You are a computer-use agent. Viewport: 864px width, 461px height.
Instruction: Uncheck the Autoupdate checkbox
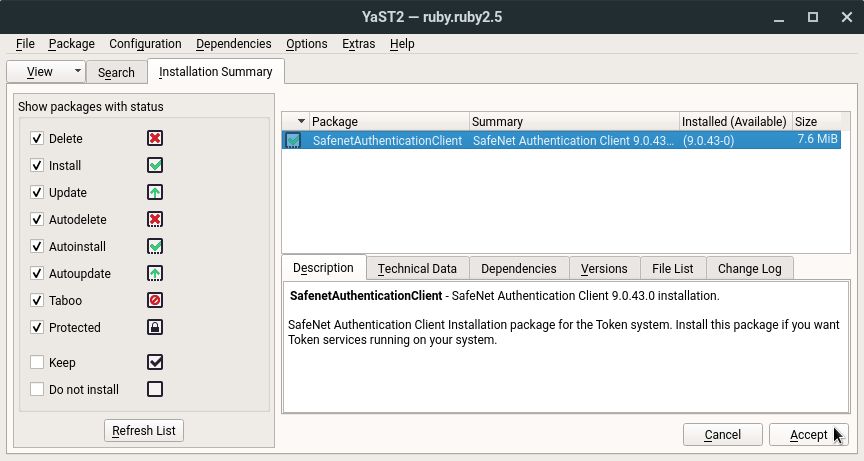point(37,273)
